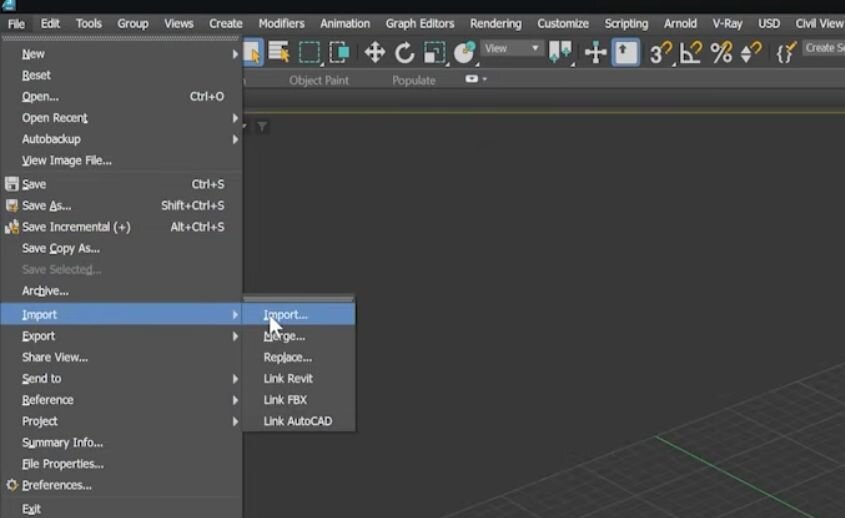Select Import... in the Import submenu
845x518 pixels.
point(299,314)
